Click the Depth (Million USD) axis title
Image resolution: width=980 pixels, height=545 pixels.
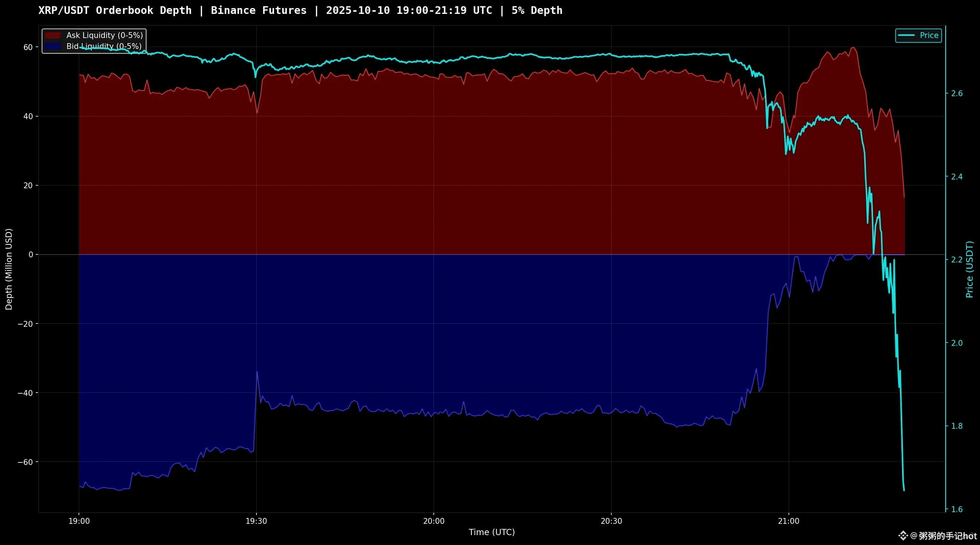coord(9,269)
